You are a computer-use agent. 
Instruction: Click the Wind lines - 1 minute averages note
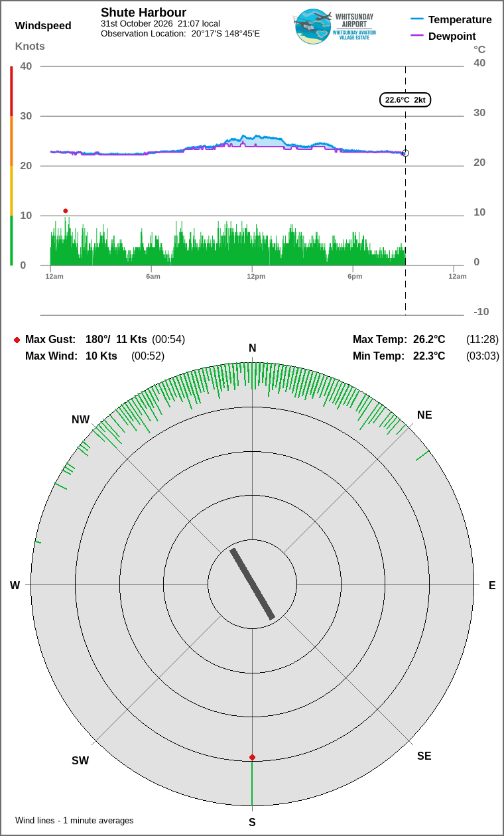point(74,821)
